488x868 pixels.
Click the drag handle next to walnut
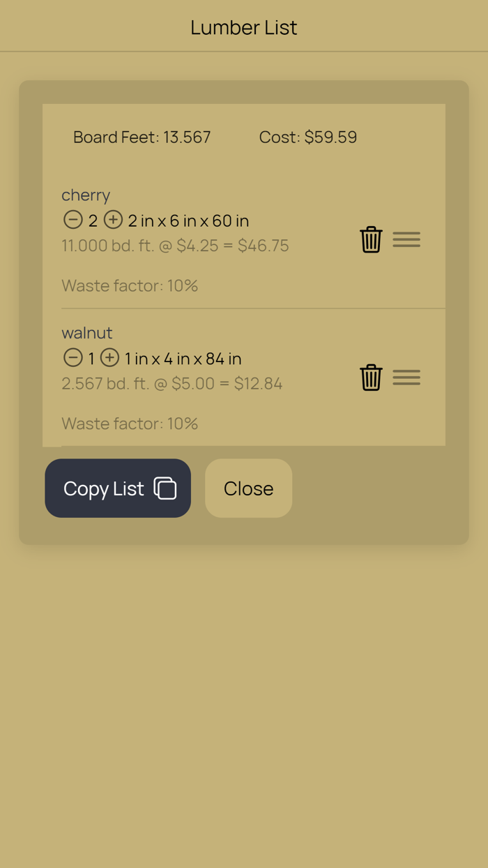click(x=406, y=377)
